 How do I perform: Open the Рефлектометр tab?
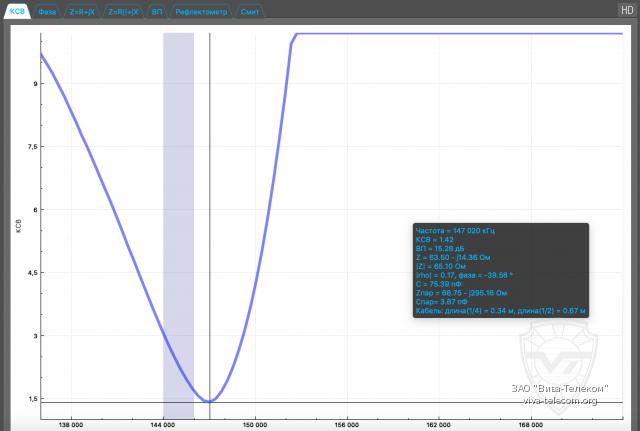201,12
